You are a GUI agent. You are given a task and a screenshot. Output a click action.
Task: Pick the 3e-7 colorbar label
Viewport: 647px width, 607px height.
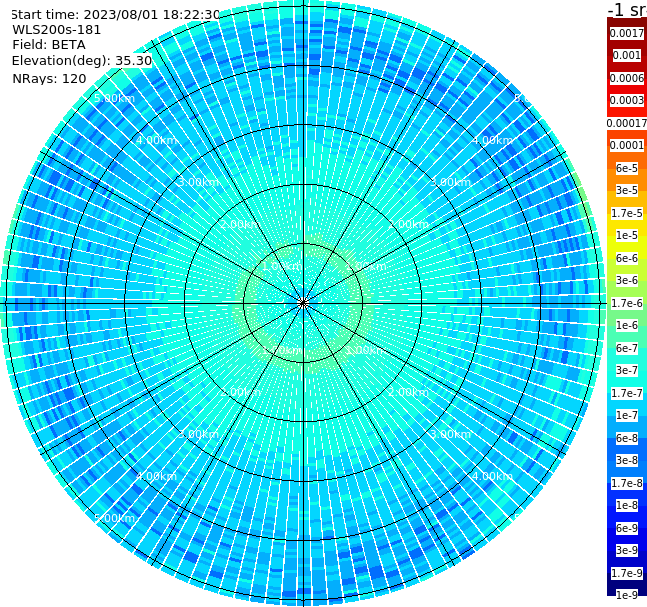pyautogui.click(x=627, y=370)
